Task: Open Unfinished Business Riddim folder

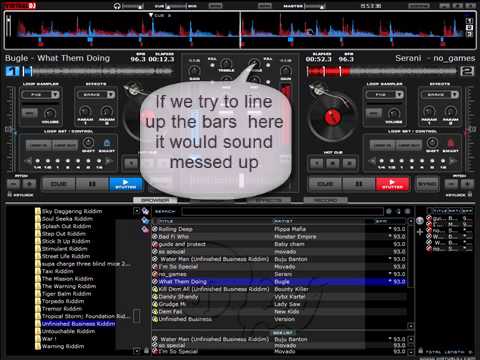Action: (78, 324)
